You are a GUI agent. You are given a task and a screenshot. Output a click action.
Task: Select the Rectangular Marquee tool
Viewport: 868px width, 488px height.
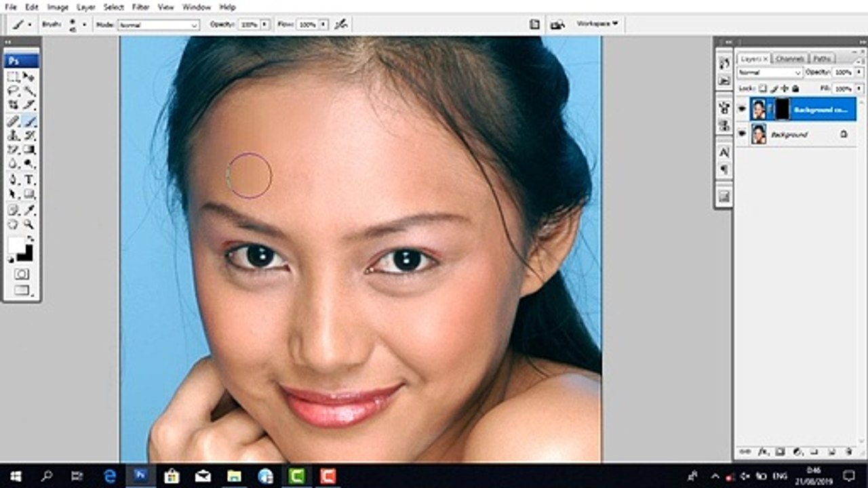pyautogui.click(x=13, y=77)
